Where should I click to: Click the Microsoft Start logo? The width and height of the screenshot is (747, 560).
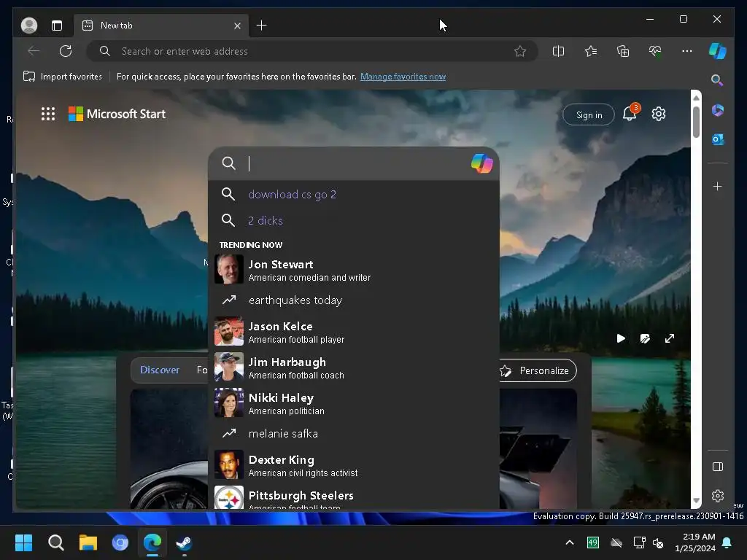117,114
